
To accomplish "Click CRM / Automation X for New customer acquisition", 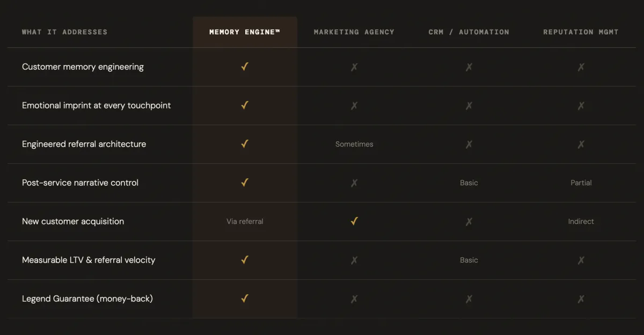I will coord(469,222).
